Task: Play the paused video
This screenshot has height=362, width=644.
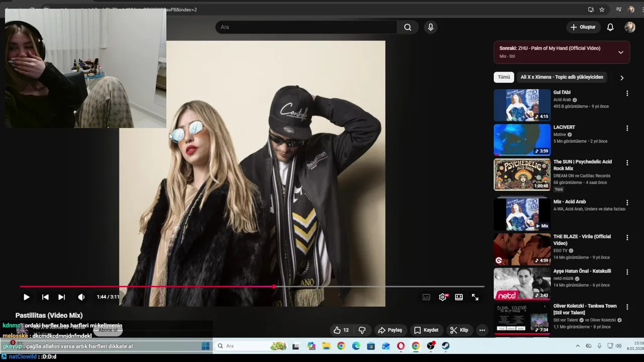Action: tap(27, 297)
